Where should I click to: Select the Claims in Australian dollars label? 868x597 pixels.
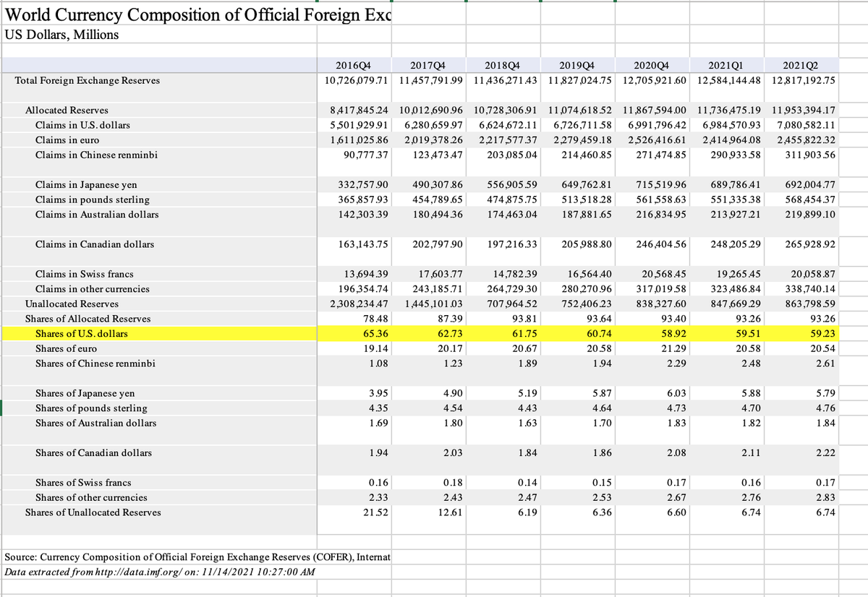click(x=97, y=215)
